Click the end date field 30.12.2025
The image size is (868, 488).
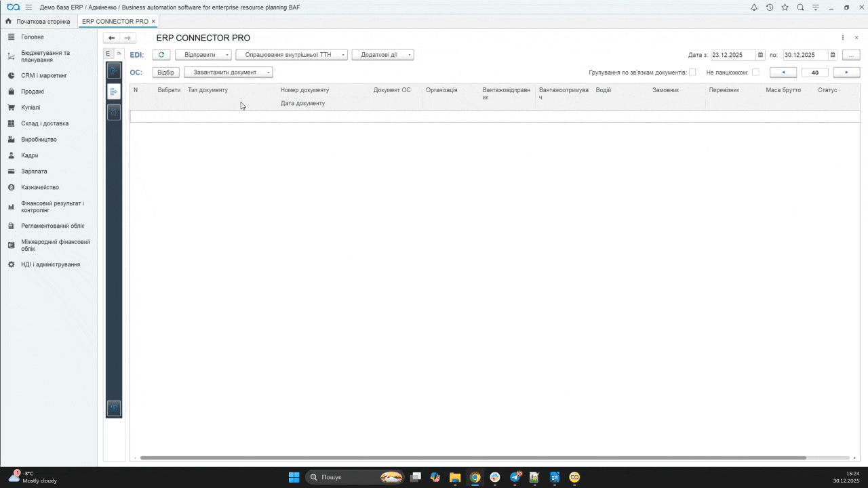806,55
